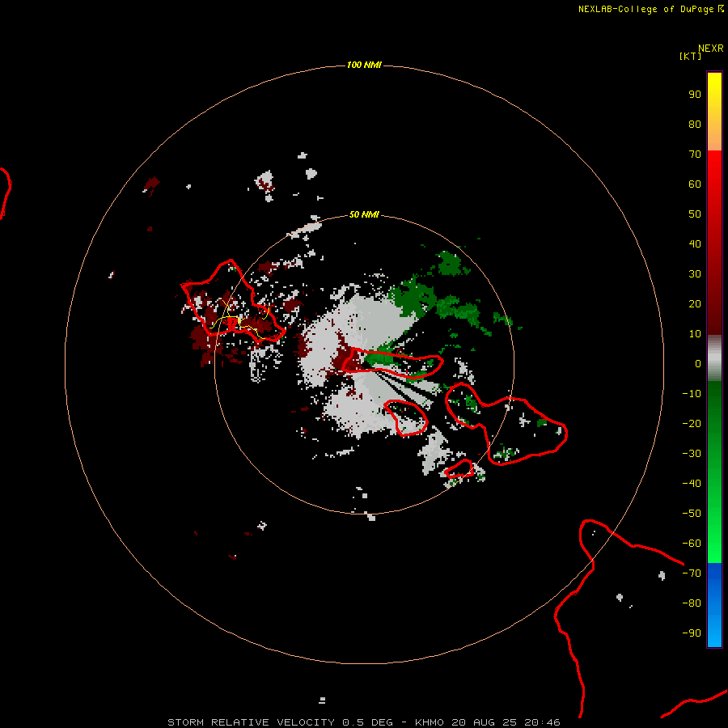Click the blue segment of the color bar
Image resolution: width=728 pixels, height=728 pixels.
714,605
